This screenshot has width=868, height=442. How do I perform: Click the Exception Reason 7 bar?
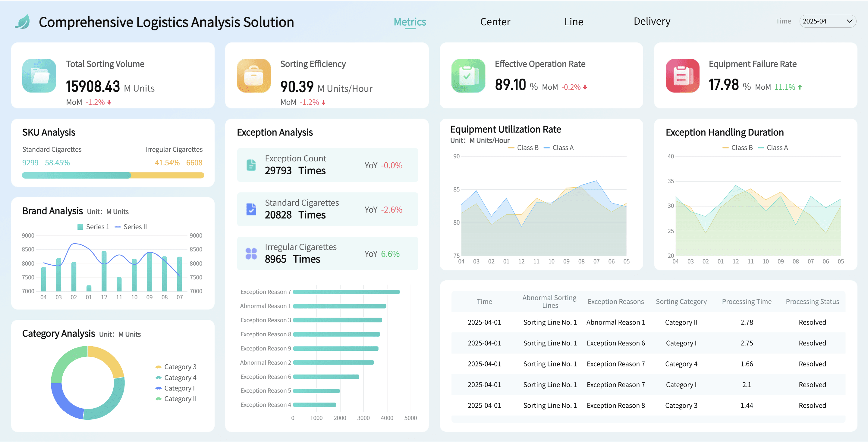click(346, 292)
